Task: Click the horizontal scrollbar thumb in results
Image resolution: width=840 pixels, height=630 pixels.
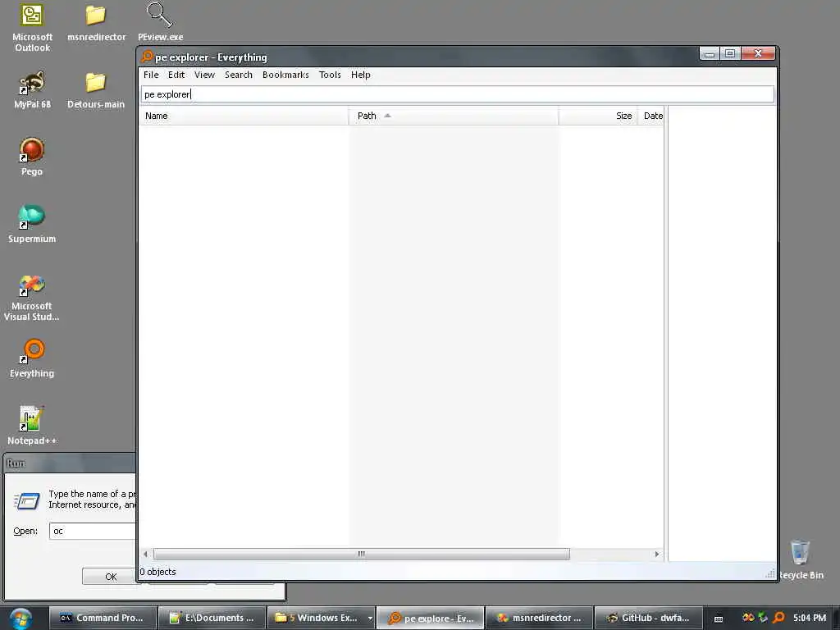Action: [362, 554]
